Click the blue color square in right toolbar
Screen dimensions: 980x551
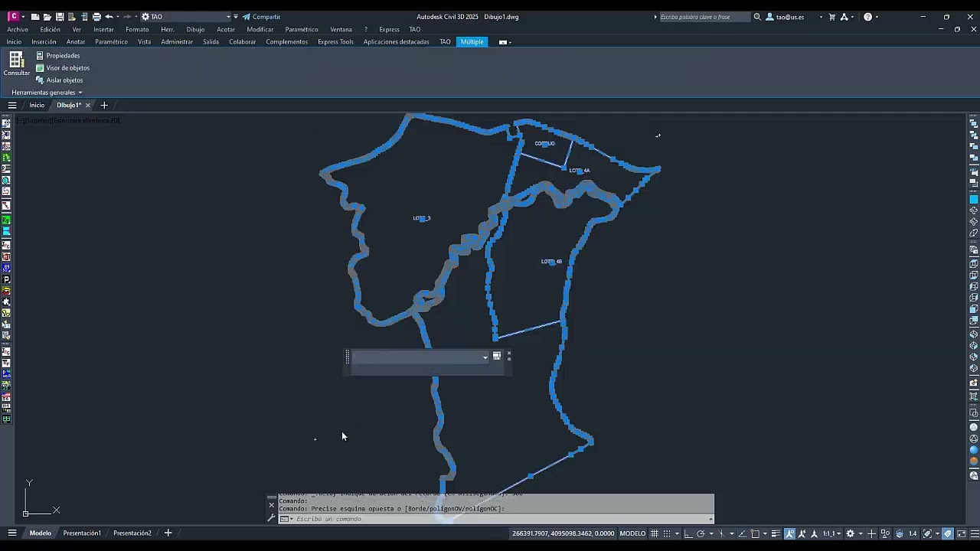pyautogui.click(x=974, y=200)
